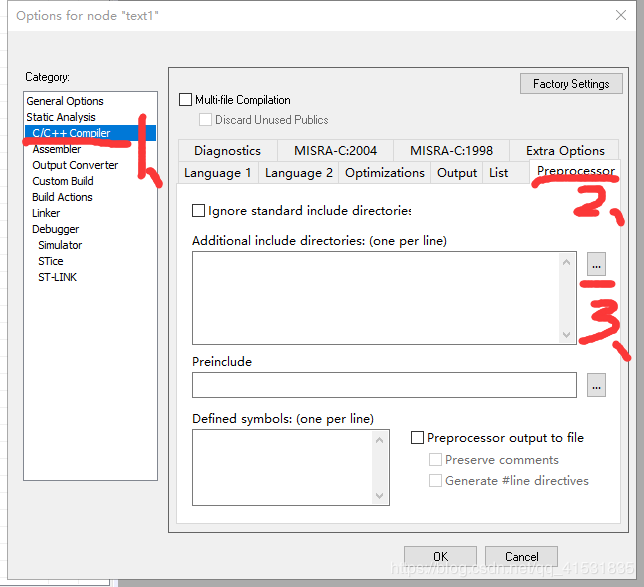Browse for a preinclude file

(596, 385)
